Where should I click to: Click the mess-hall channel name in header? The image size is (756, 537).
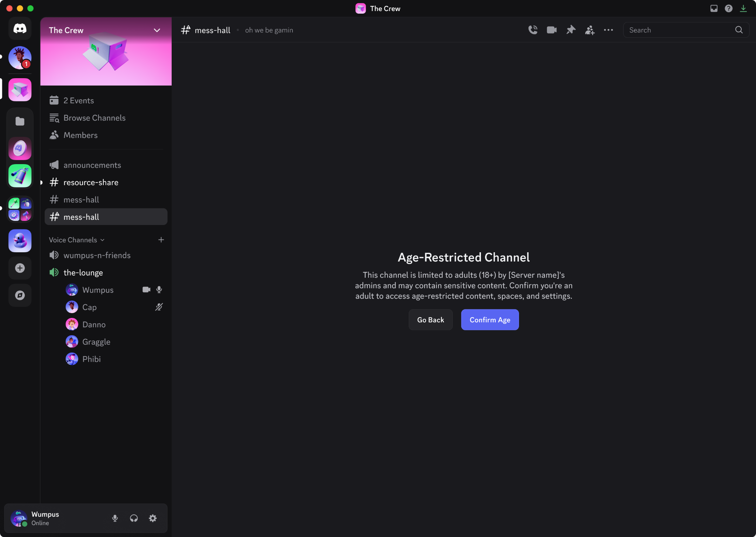click(x=213, y=30)
